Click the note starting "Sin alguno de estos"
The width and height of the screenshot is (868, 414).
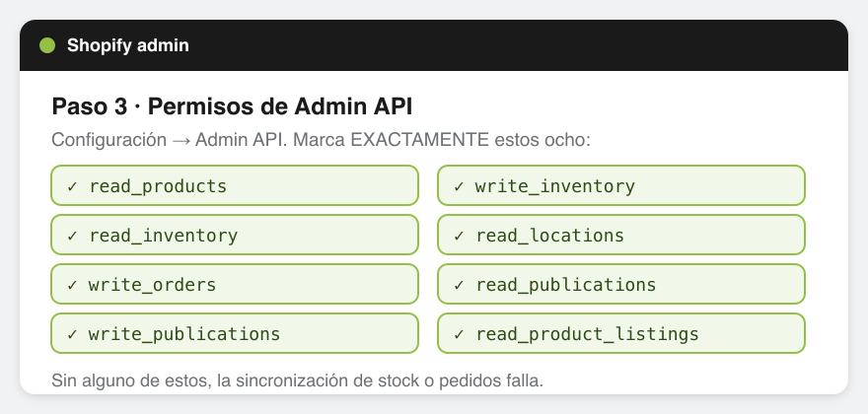coord(297,380)
